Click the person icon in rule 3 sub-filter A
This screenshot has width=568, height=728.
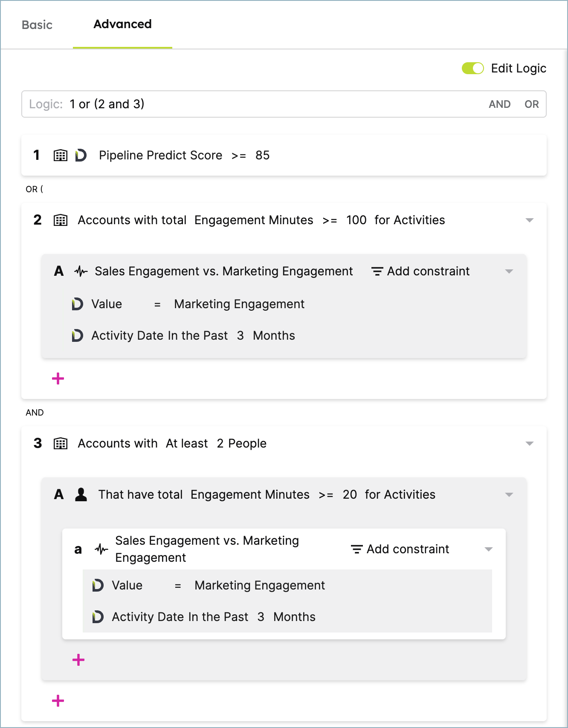[x=81, y=494]
